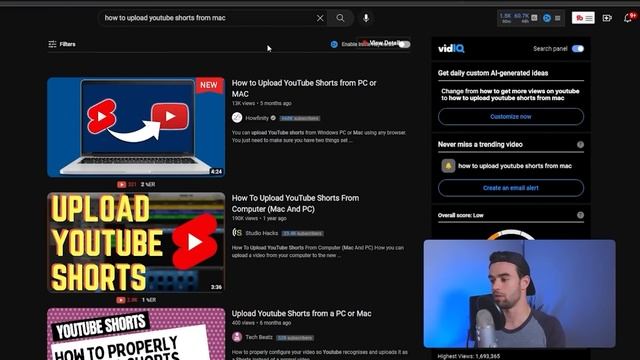Open the vidIQ white extension button
Screen dimensions: 640x360
tap(583, 18)
